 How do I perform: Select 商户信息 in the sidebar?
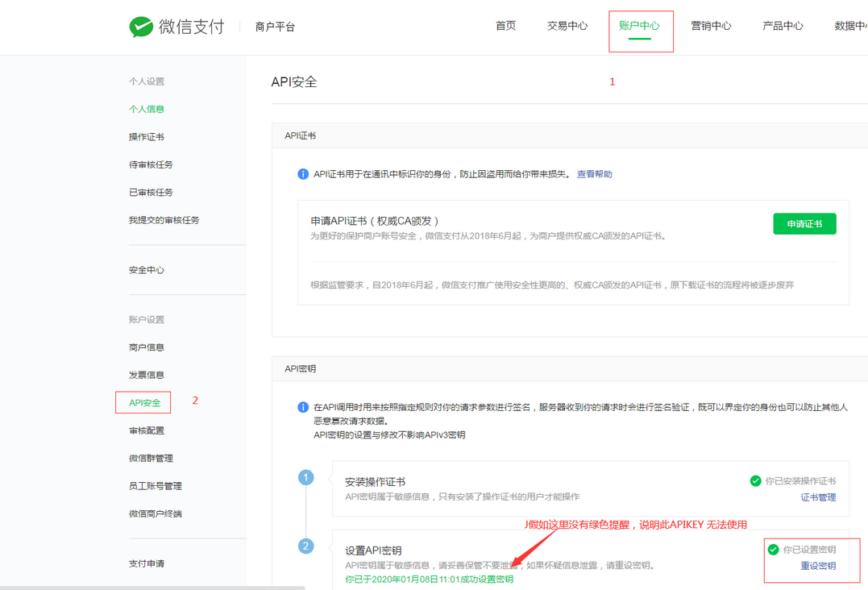point(147,347)
